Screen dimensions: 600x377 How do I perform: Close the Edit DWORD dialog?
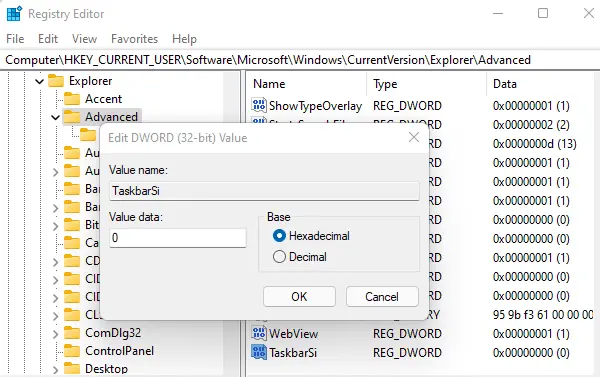pos(414,137)
